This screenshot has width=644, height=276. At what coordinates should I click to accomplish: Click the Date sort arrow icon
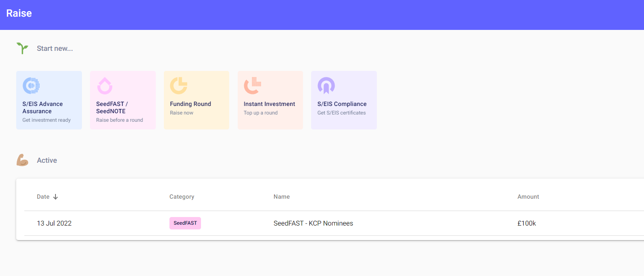click(55, 197)
